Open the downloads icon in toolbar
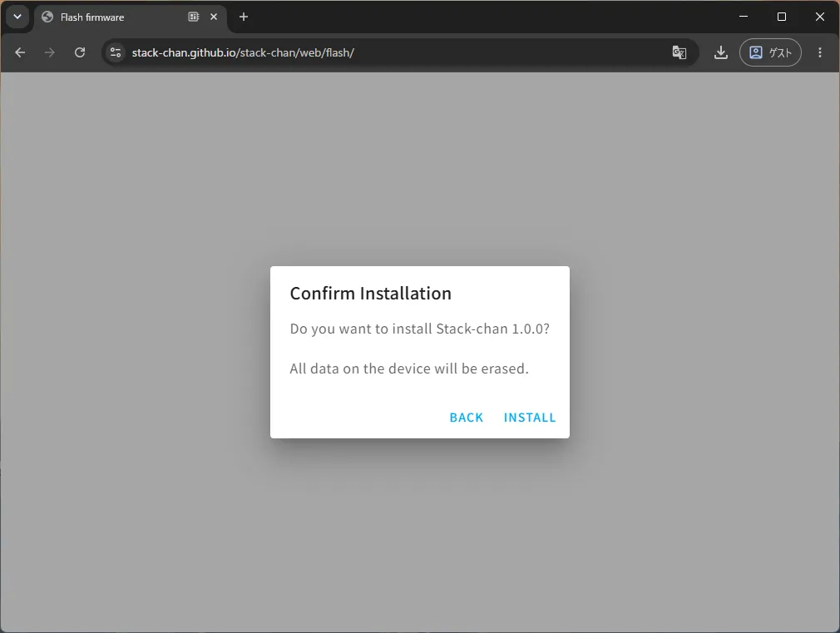The width and height of the screenshot is (840, 633). 721,52
